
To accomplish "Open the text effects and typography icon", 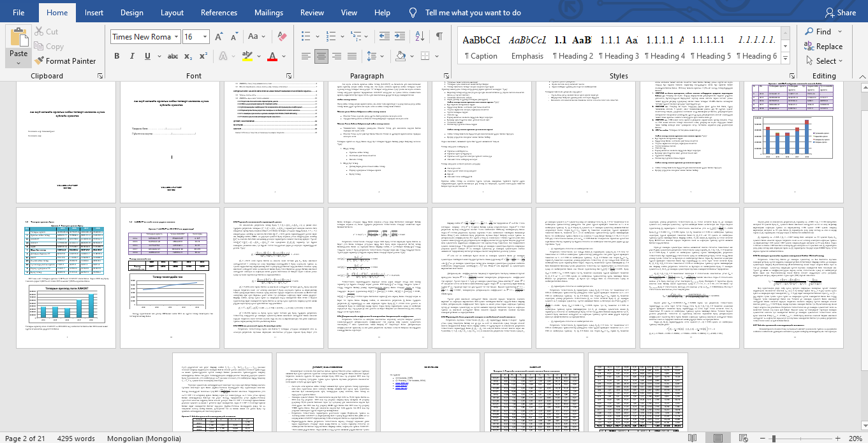I will tap(223, 56).
